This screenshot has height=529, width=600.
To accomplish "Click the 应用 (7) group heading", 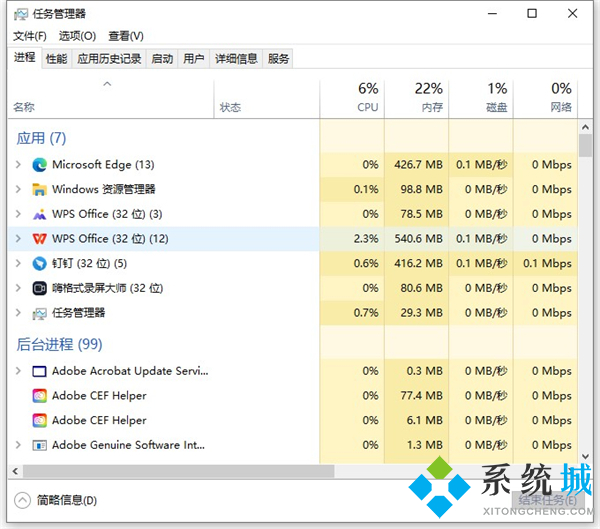I will (41, 138).
